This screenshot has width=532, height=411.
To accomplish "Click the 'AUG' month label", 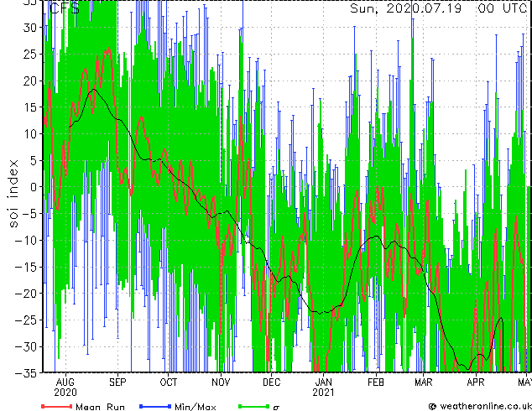I will 65,382.
